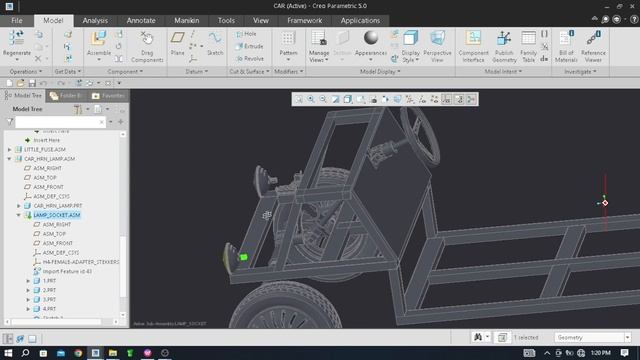Toggle last graphics toolbar button

[x=471, y=99]
